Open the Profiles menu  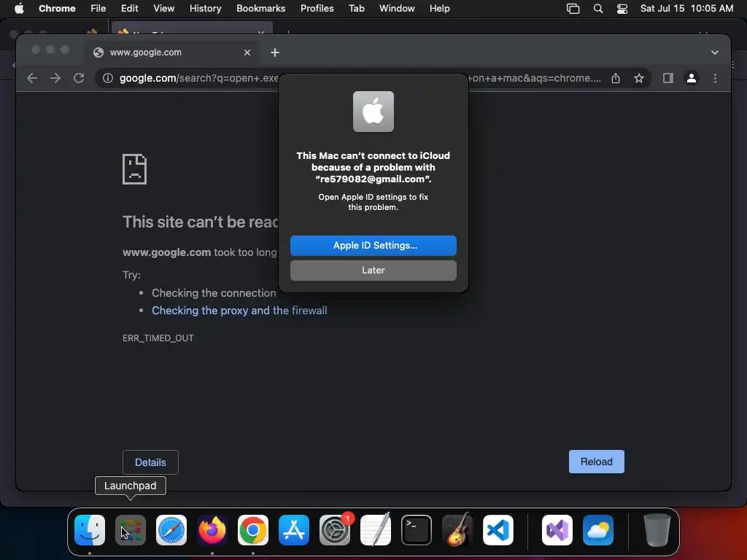click(x=317, y=9)
